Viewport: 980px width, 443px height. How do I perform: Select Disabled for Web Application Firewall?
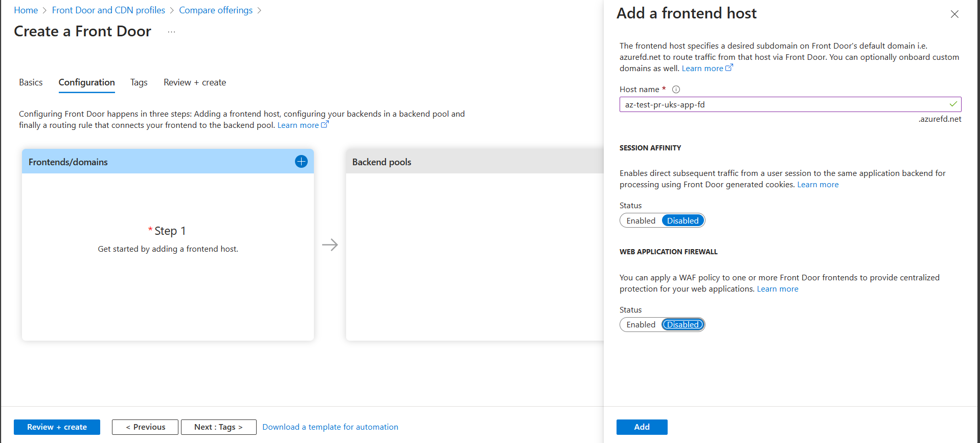(x=682, y=325)
